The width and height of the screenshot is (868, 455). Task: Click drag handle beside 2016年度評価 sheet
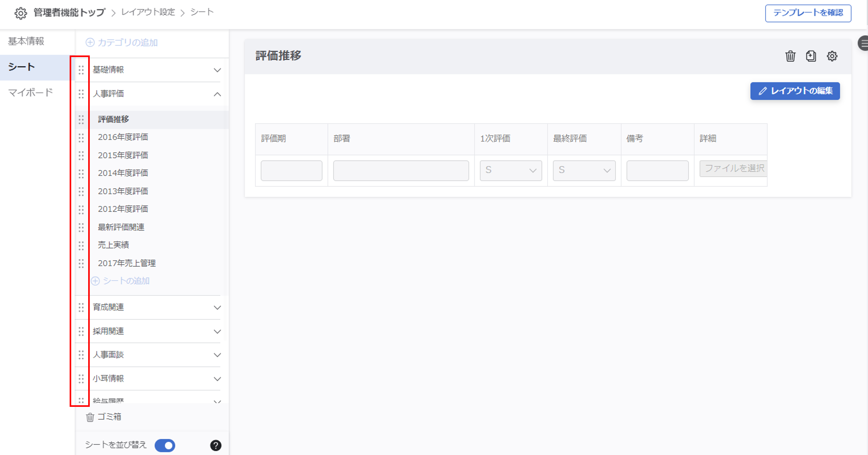click(x=81, y=137)
